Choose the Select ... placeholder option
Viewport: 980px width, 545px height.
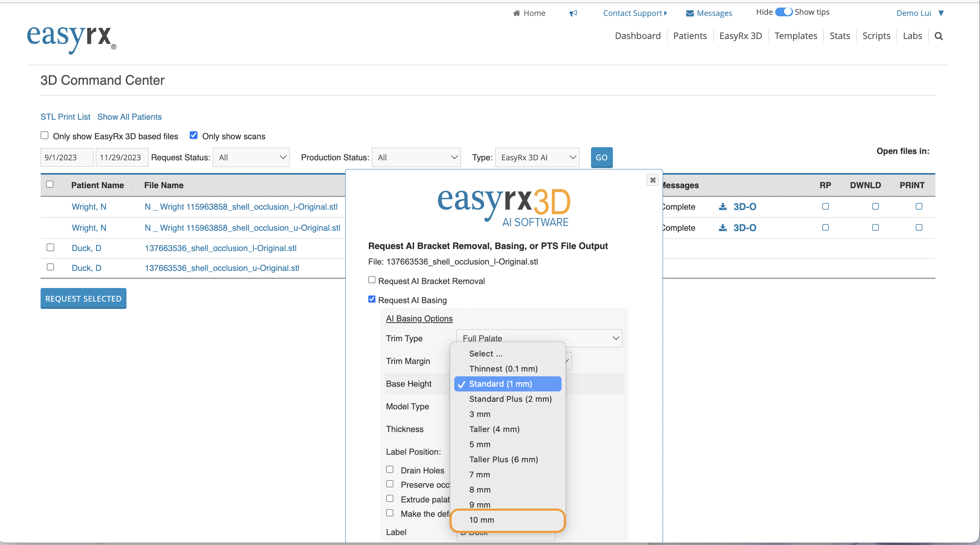pos(508,354)
